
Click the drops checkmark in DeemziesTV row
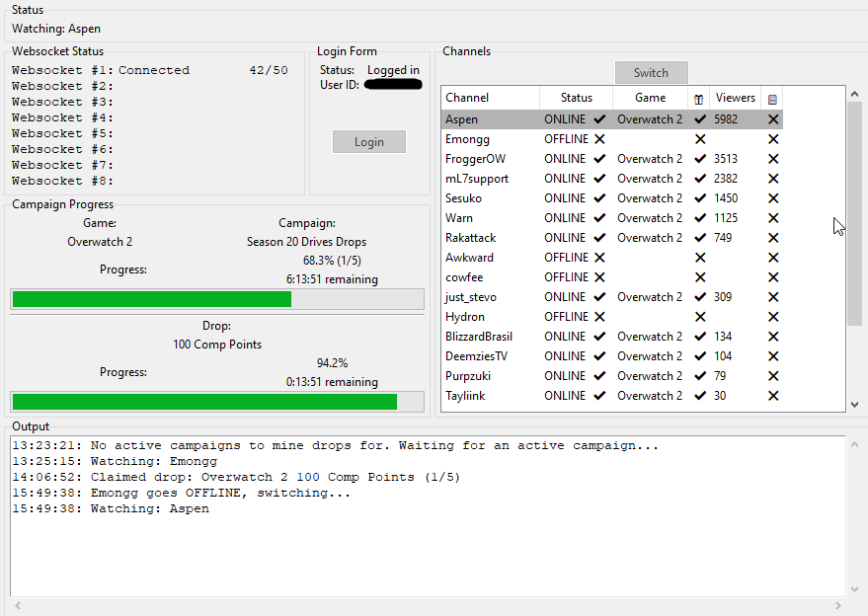700,356
